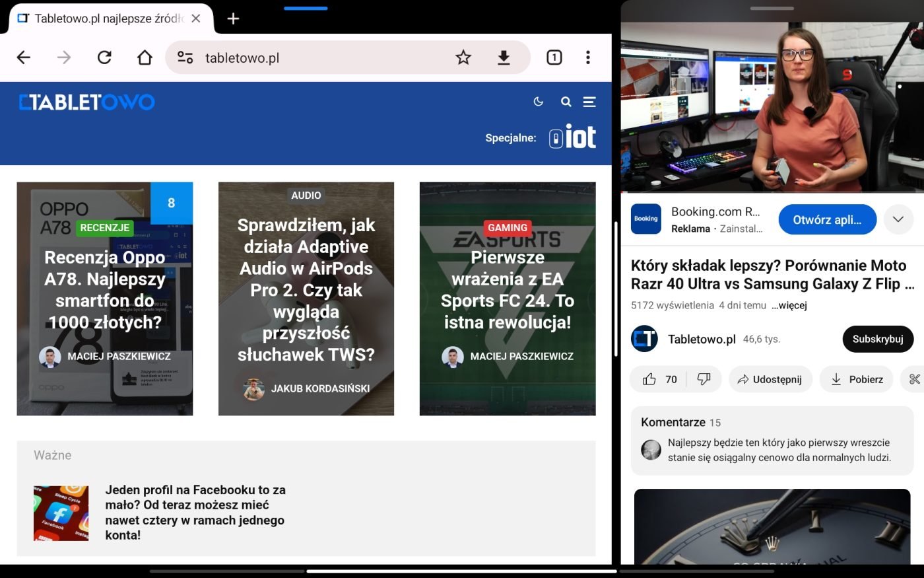Select the Tabletowo.pl browser tab
The height and width of the screenshot is (578, 924).
click(x=111, y=18)
